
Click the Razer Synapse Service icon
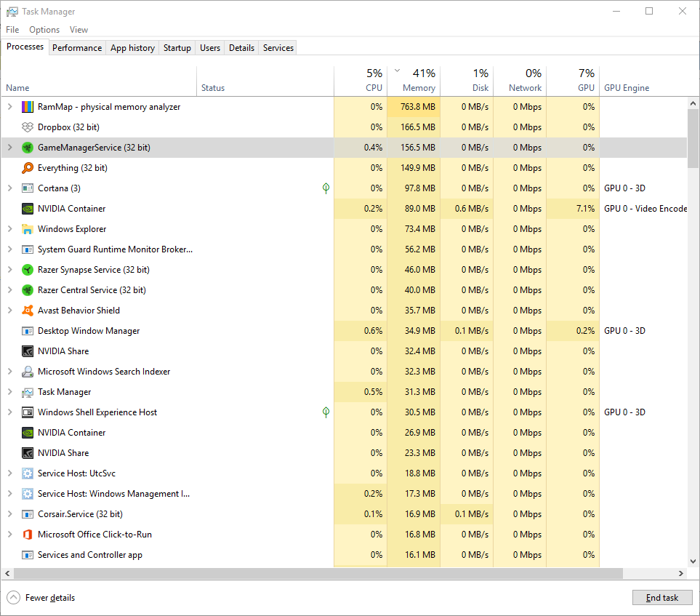(x=28, y=269)
